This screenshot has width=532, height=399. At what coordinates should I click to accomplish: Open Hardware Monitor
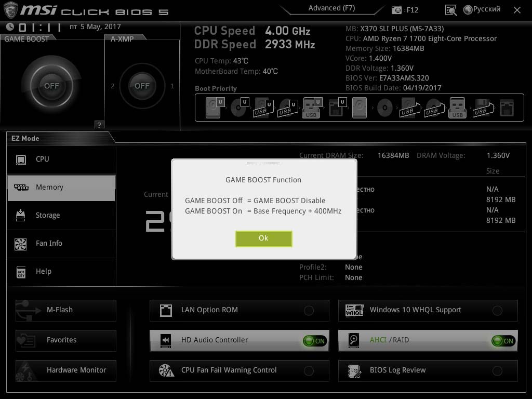pyautogui.click(x=66, y=370)
